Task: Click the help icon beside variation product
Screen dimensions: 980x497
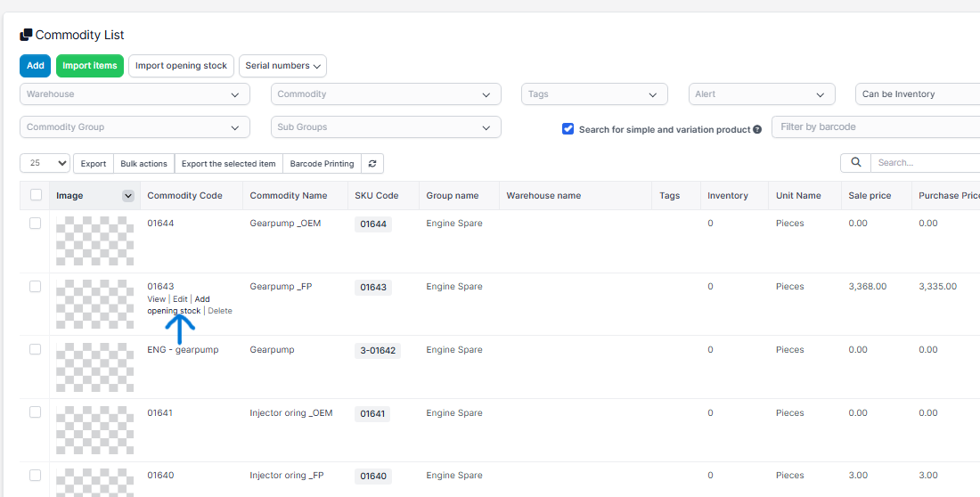Action: click(x=757, y=130)
